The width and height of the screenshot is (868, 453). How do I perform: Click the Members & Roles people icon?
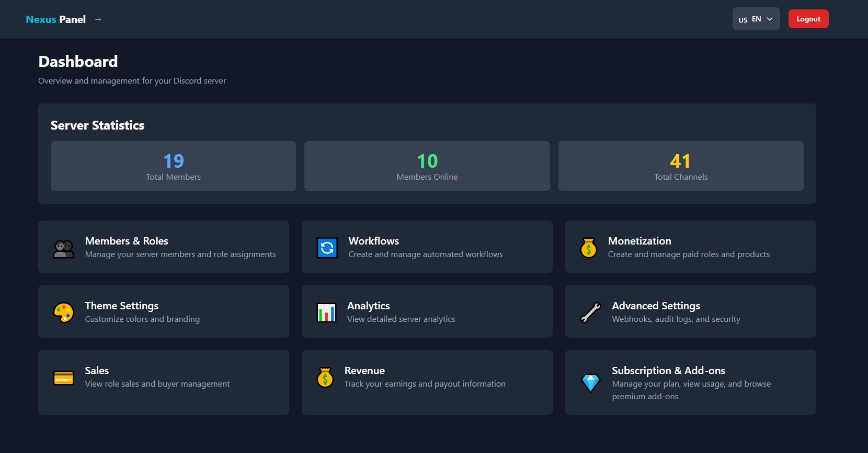64,248
